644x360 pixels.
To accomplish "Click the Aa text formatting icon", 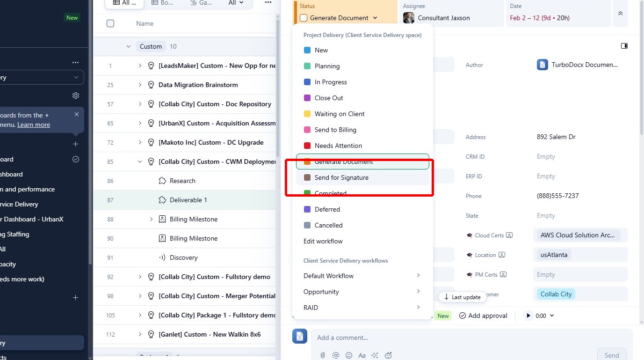I will click(x=362, y=355).
